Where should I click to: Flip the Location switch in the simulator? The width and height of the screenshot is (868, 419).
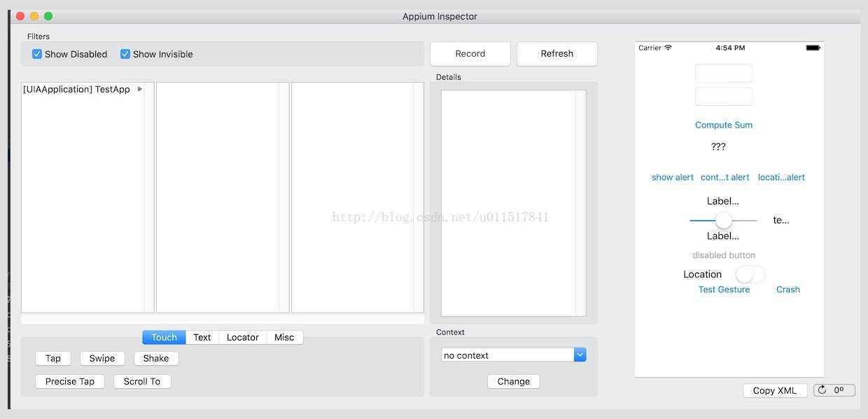click(750, 274)
